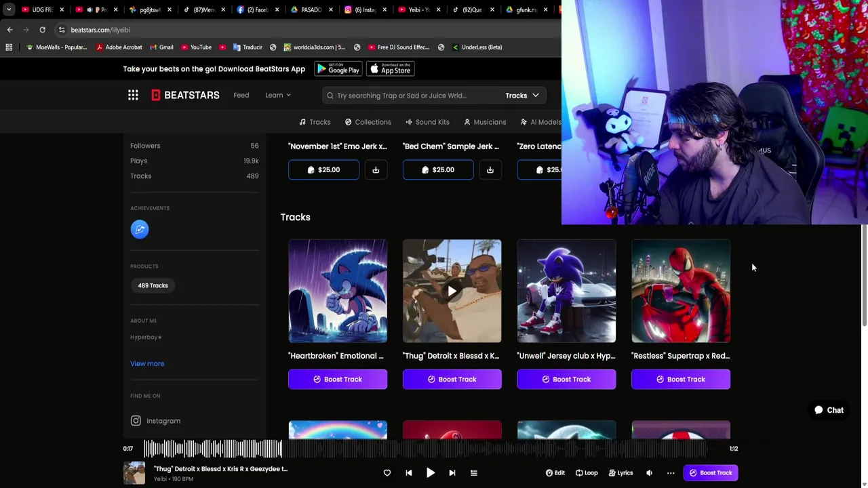Mute the player volume speaker icon
Screen dimensions: 868x488
[649, 473]
